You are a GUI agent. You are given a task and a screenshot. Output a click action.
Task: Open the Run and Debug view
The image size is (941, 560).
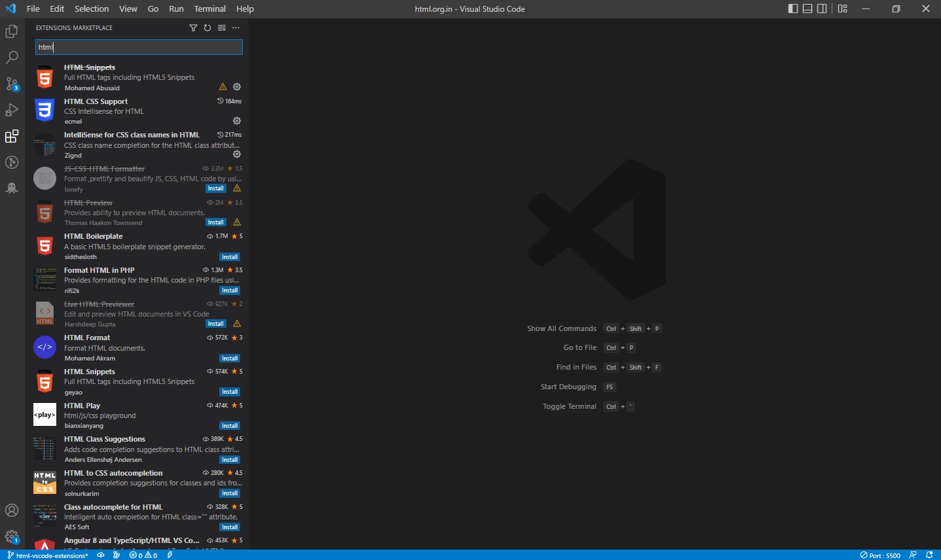point(12,110)
